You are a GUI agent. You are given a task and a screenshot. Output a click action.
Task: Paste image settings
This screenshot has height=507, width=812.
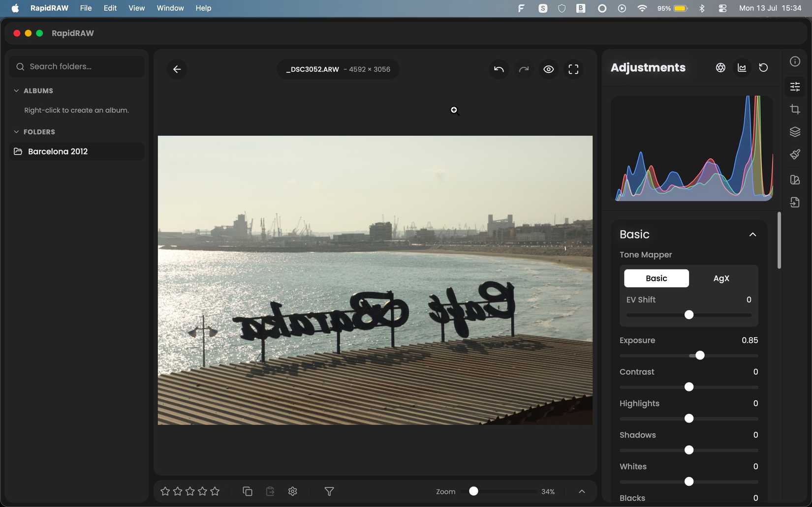[x=270, y=491]
